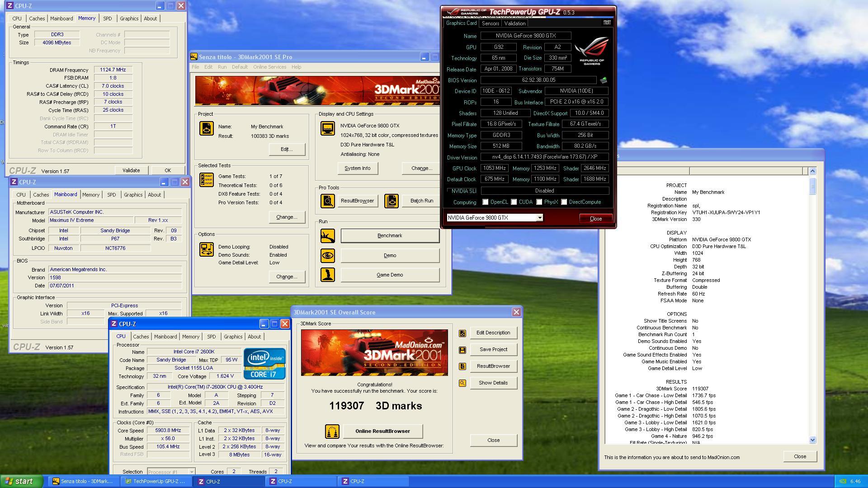Toggle the DirectCompute checkbox in GPU-Z
868x488 pixels.
564,202
